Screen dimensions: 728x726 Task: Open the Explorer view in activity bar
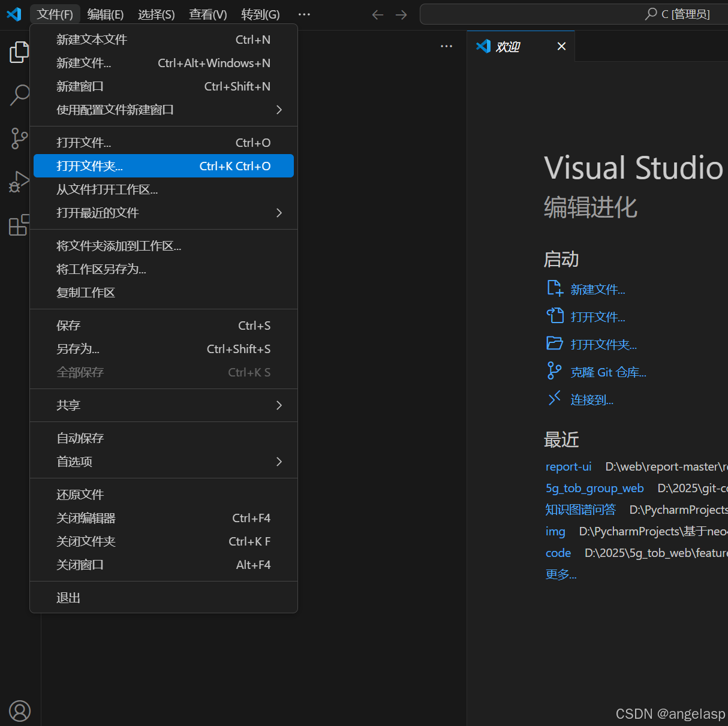tap(19, 53)
